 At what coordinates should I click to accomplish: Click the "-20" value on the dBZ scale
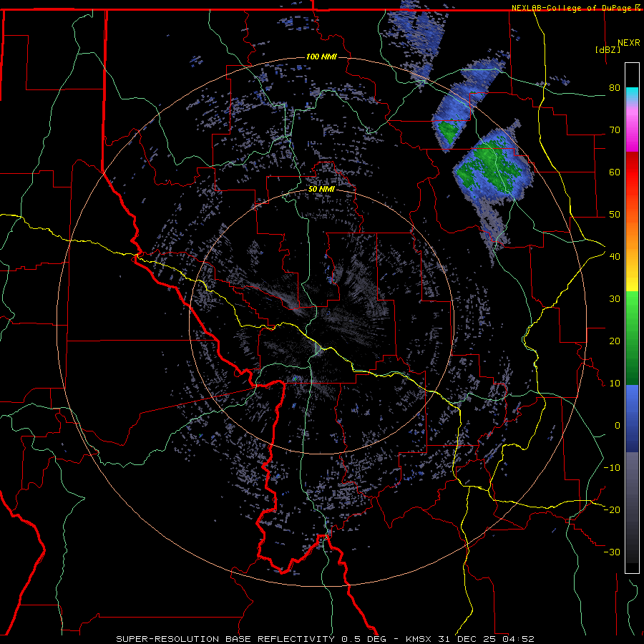click(612, 509)
